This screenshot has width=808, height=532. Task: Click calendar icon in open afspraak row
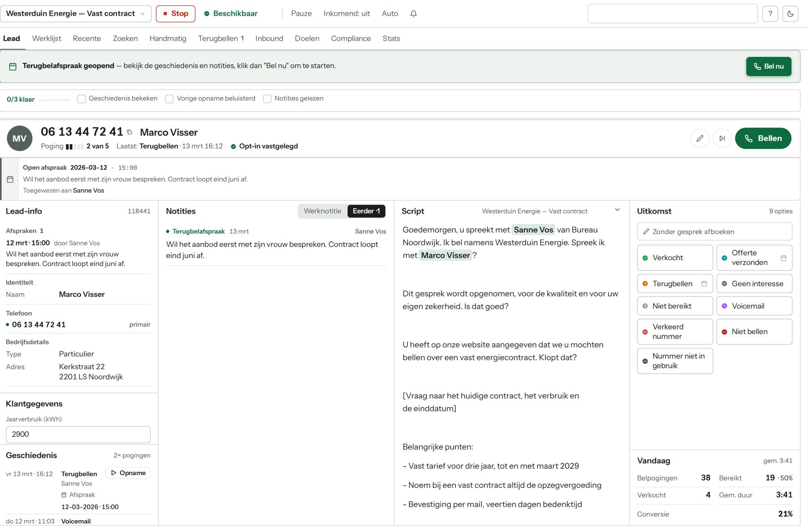tap(10, 179)
